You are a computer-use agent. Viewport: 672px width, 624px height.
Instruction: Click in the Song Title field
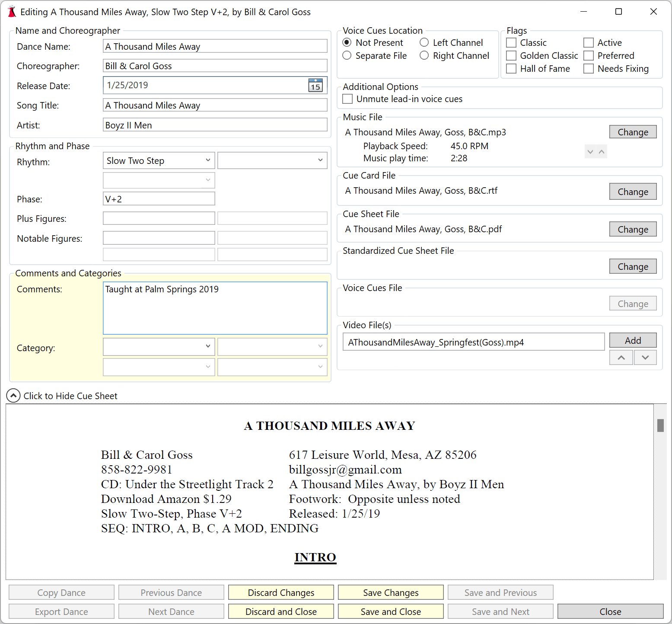215,105
